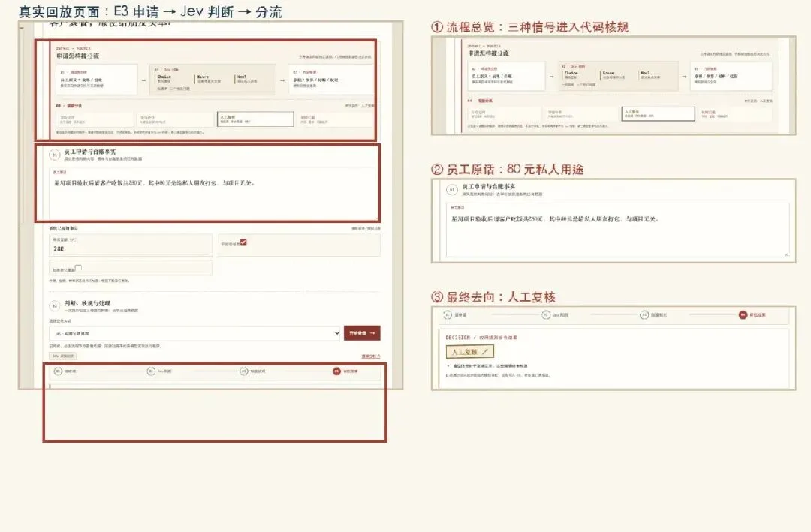Image resolution: width=811 pixels, height=532 pixels.
Task: Select the step 01 circle under heading ③ 最终去向
Action: click(x=448, y=315)
